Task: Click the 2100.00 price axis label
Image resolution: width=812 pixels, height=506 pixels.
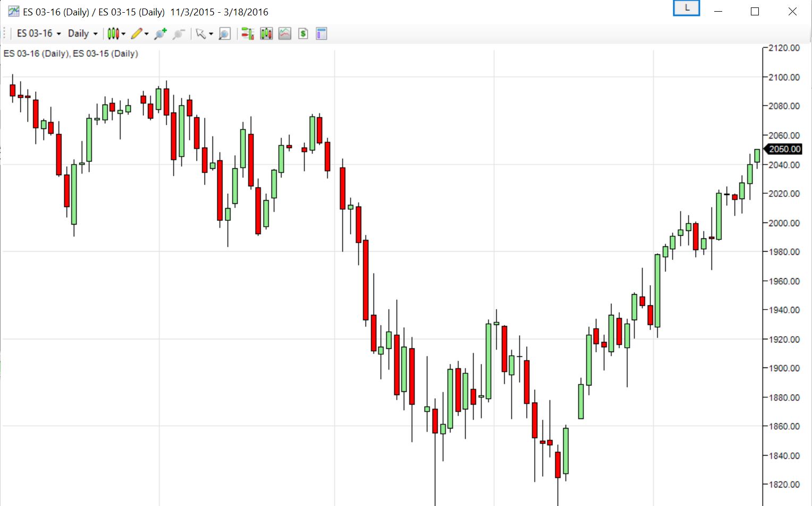Action: click(x=784, y=77)
